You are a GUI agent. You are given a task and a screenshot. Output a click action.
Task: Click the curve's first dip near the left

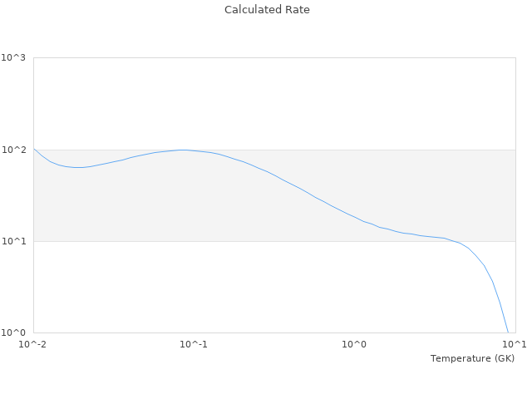click(77, 167)
